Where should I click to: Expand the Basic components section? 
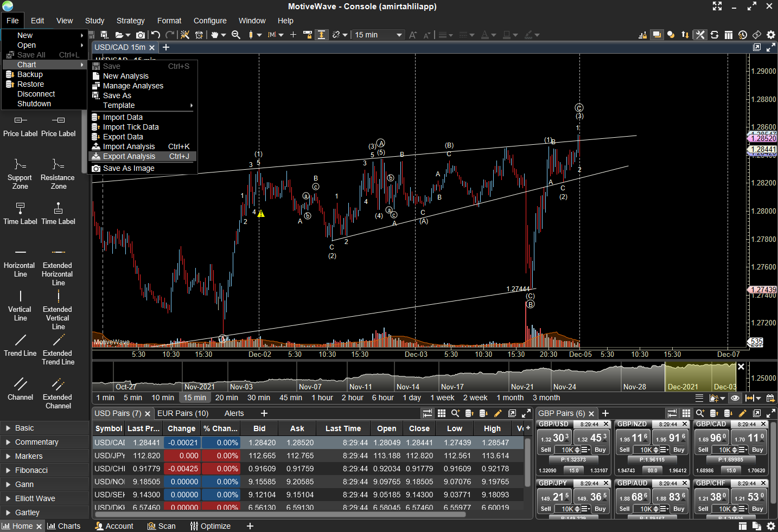(44, 428)
